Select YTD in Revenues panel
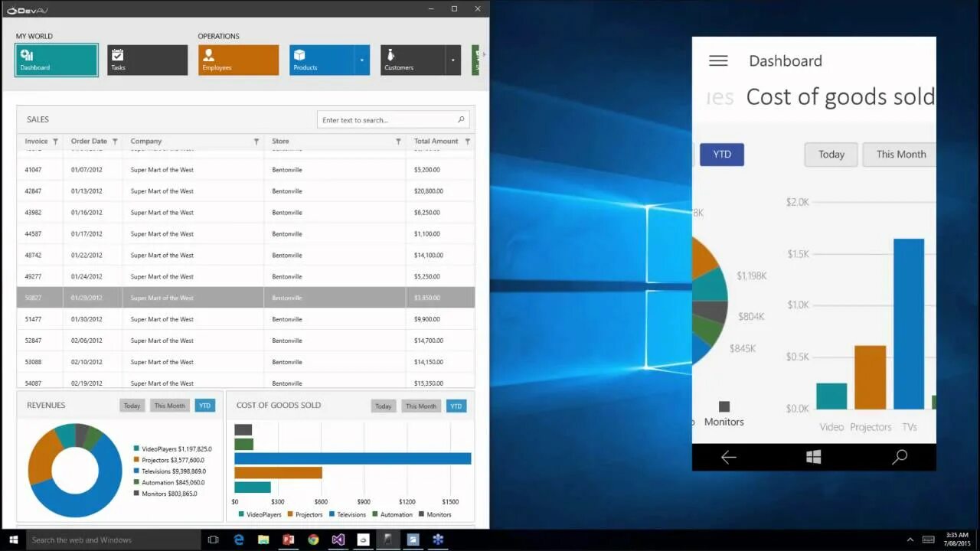The image size is (980, 551). (204, 406)
